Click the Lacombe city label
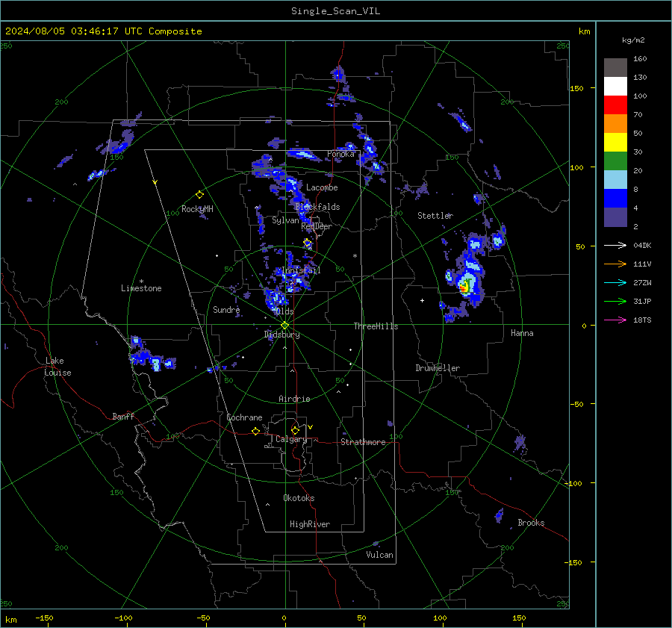Image resolution: width=672 pixels, height=628 pixels. 322,187
